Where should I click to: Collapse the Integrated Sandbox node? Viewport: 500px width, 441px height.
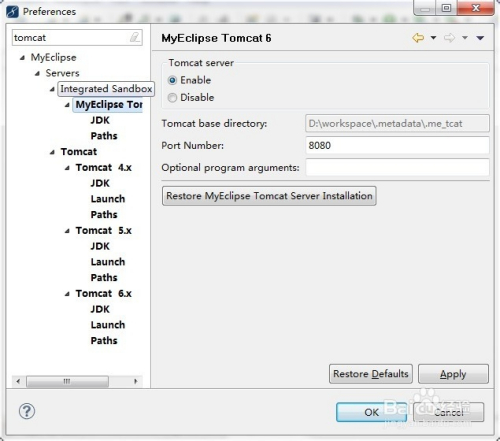52,89
